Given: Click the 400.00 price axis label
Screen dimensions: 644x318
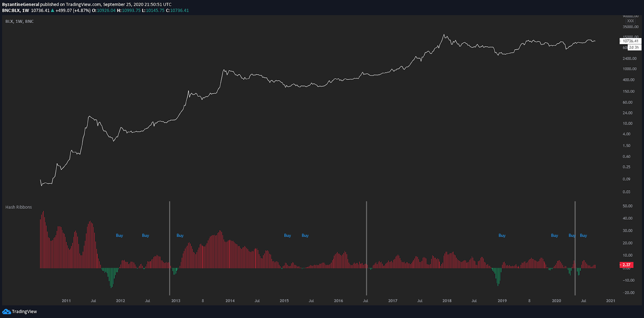Looking at the screenshot, I should [629, 80].
